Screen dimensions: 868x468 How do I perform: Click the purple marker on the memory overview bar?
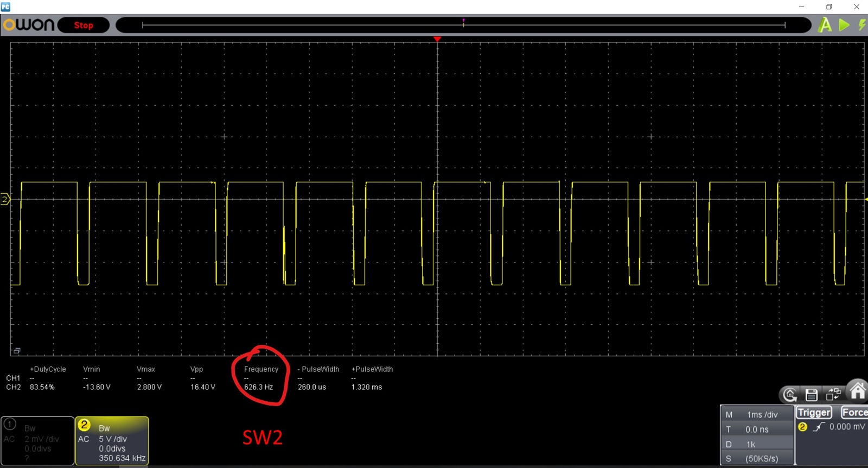463,22
